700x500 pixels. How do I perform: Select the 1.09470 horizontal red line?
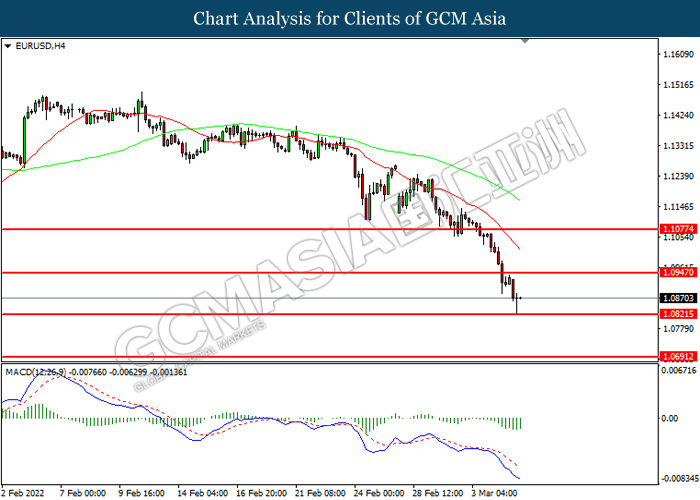(330, 272)
